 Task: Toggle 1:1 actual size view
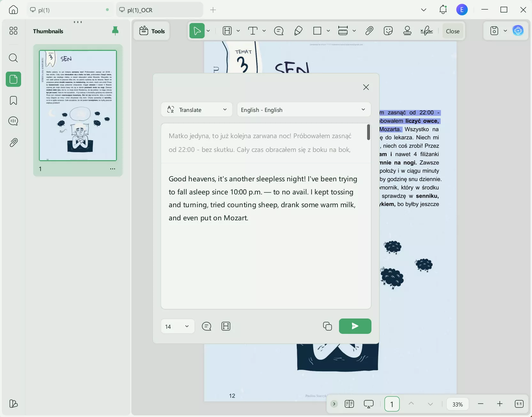click(x=519, y=404)
